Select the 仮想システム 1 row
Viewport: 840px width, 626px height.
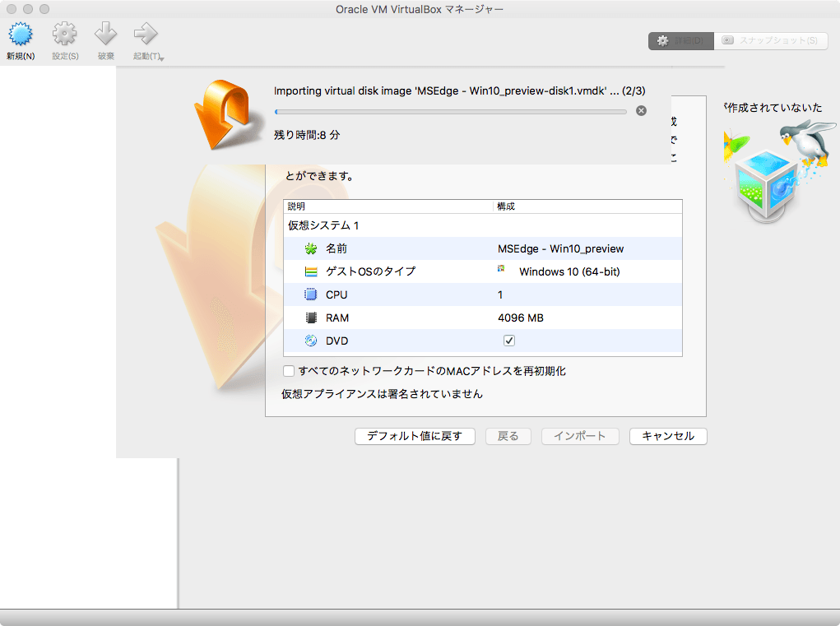point(483,225)
